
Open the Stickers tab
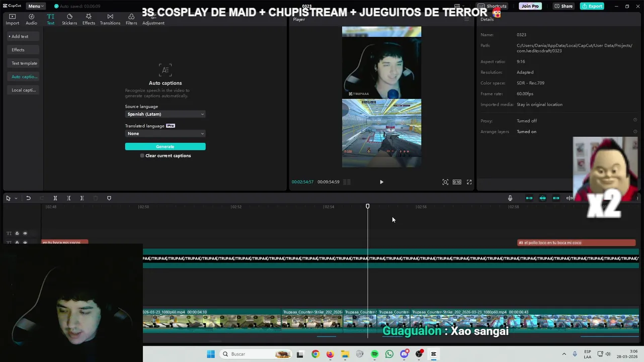(x=69, y=19)
